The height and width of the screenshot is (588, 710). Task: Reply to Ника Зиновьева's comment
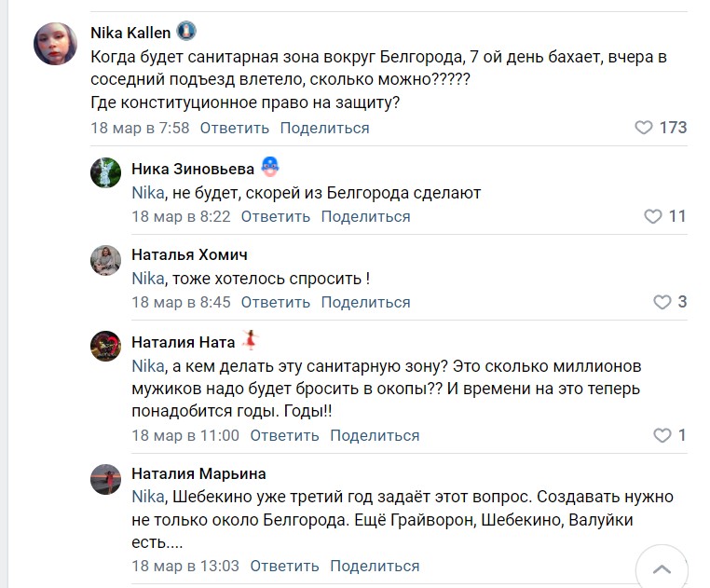[275, 216]
